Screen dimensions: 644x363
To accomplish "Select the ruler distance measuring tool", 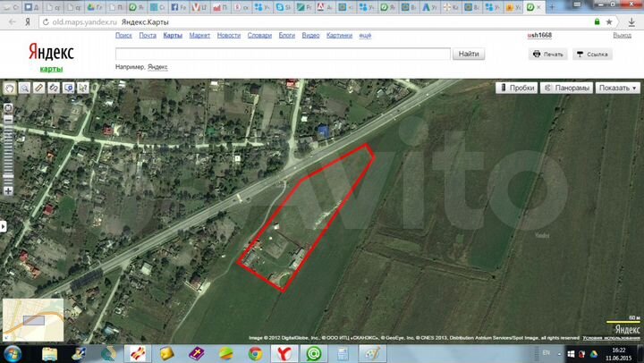I will pyautogui.click(x=39, y=88).
